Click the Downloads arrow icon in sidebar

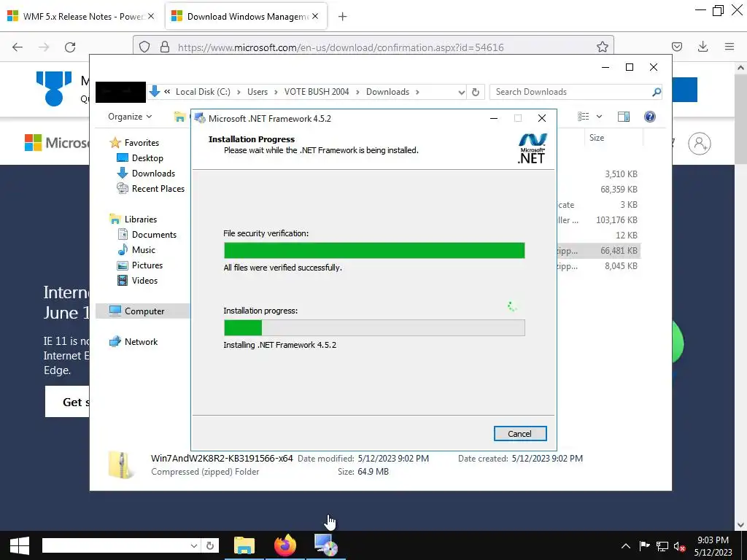tap(123, 174)
